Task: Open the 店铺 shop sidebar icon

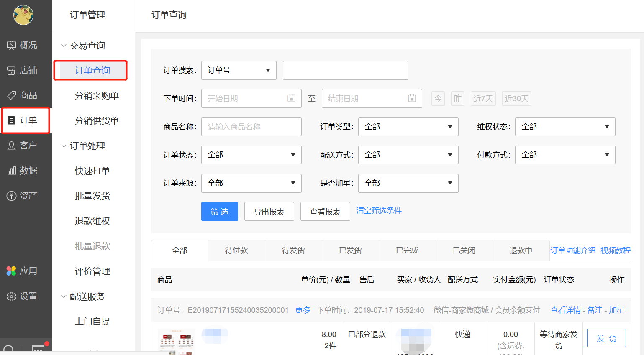Action: click(x=11, y=71)
